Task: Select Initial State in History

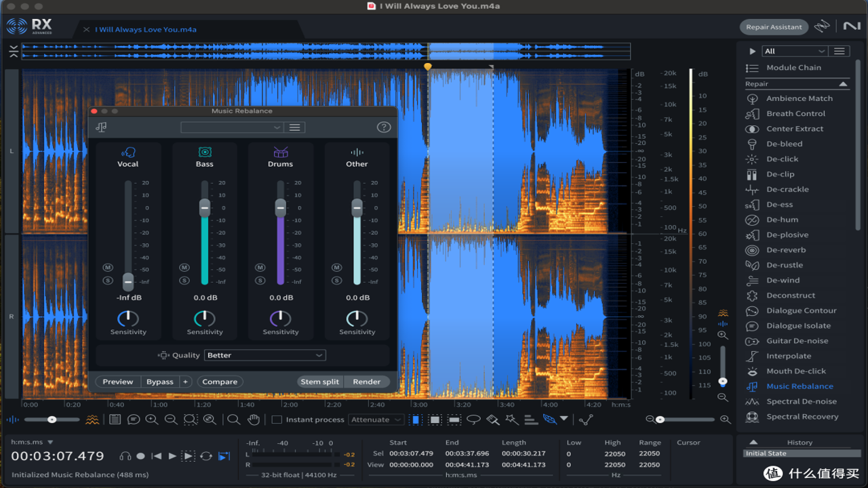Action: pyautogui.click(x=802, y=453)
